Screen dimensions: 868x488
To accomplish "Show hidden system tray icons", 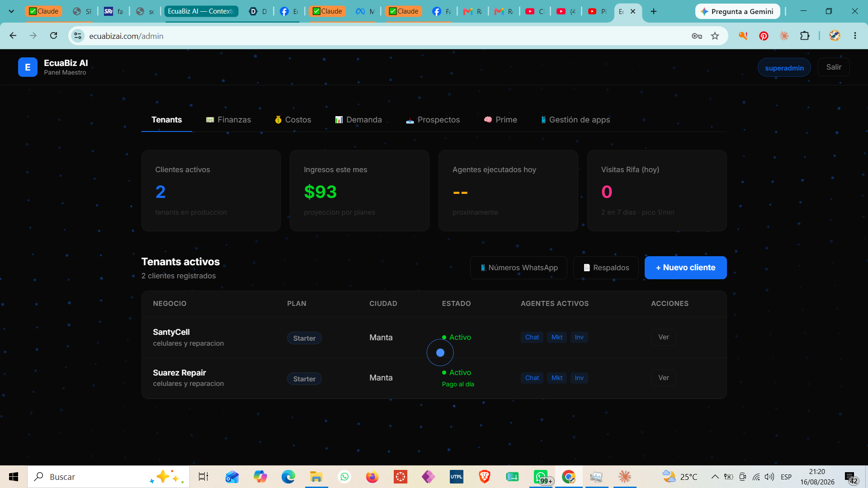I will click(x=715, y=477).
